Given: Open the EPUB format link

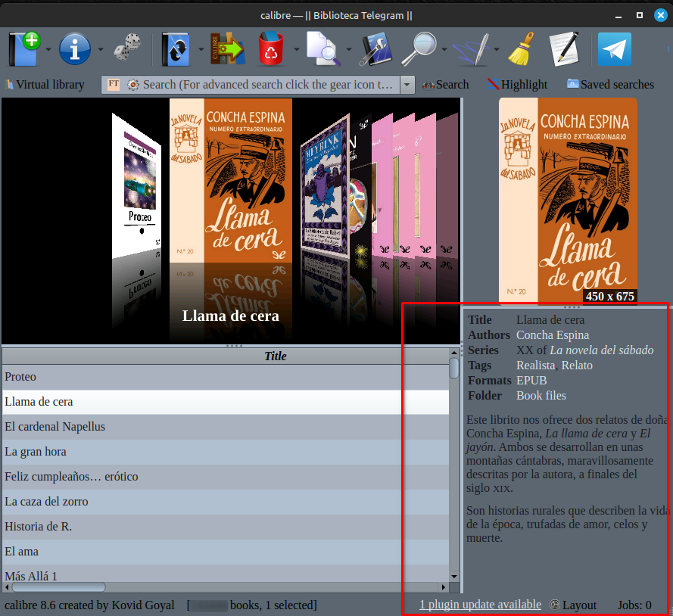Looking at the screenshot, I should point(531,381).
